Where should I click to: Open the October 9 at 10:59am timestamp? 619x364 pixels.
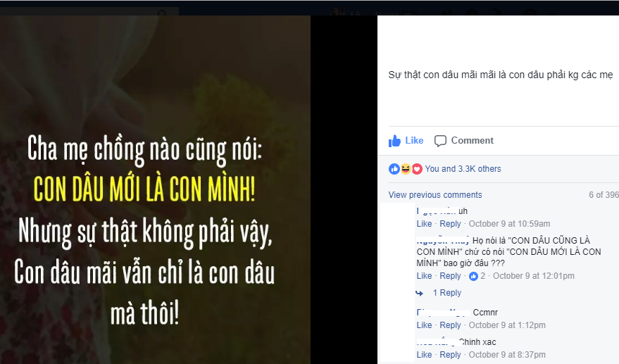pos(509,224)
